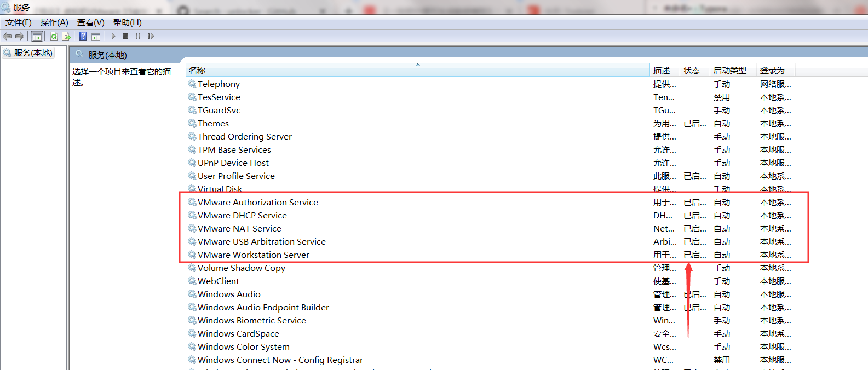The height and width of the screenshot is (370, 868).
Task: Click the Refresh icon in toolbar
Action: pos(54,36)
